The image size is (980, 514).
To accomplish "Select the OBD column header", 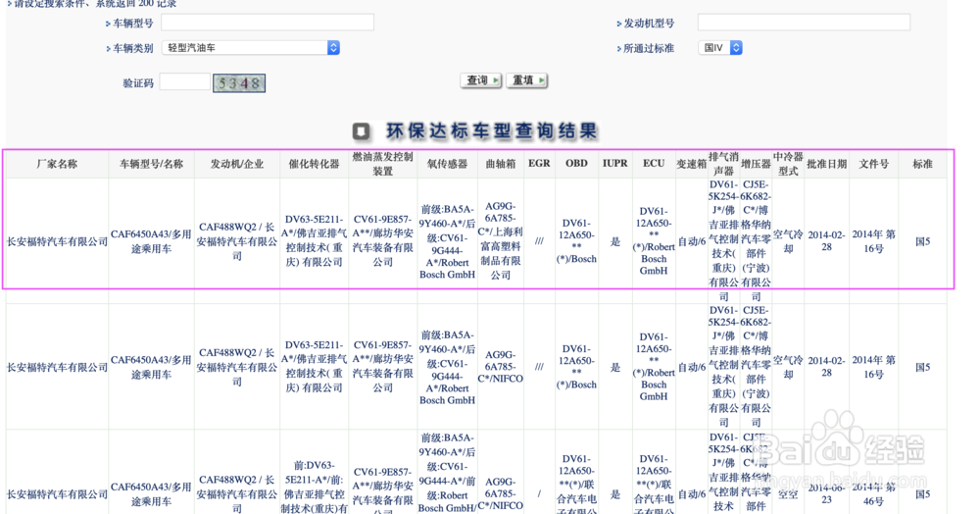I will coord(576,163).
